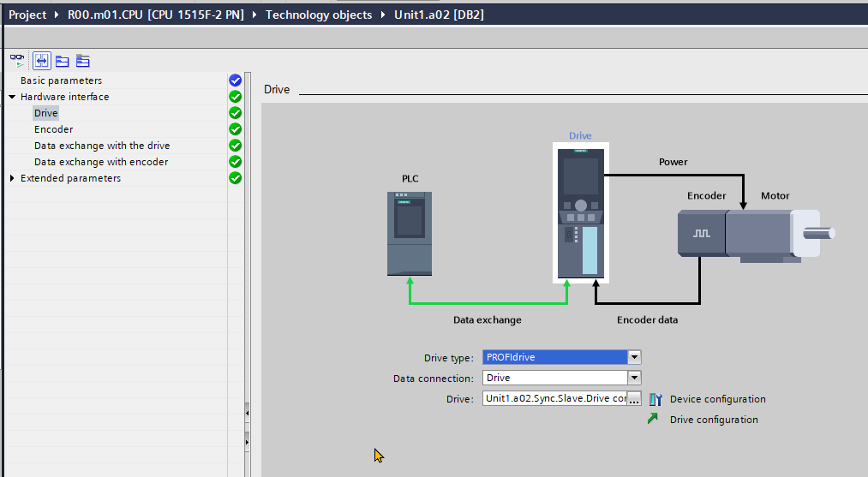Click the browse ellipsis button for Drive

coord(634,398)
